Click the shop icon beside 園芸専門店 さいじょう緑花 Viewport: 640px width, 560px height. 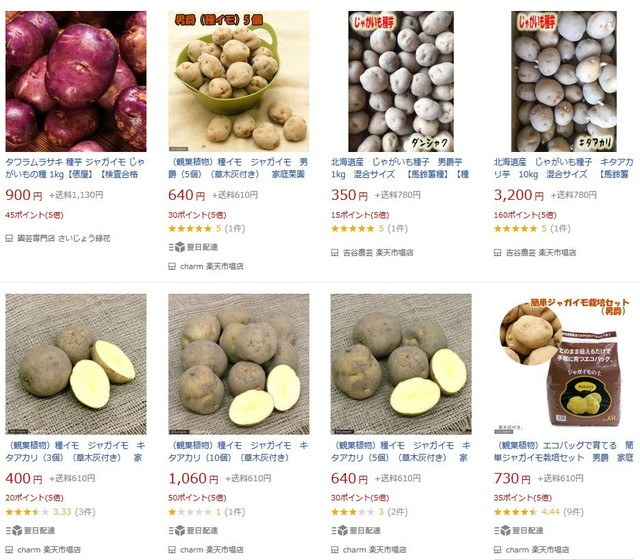(9, 238)
